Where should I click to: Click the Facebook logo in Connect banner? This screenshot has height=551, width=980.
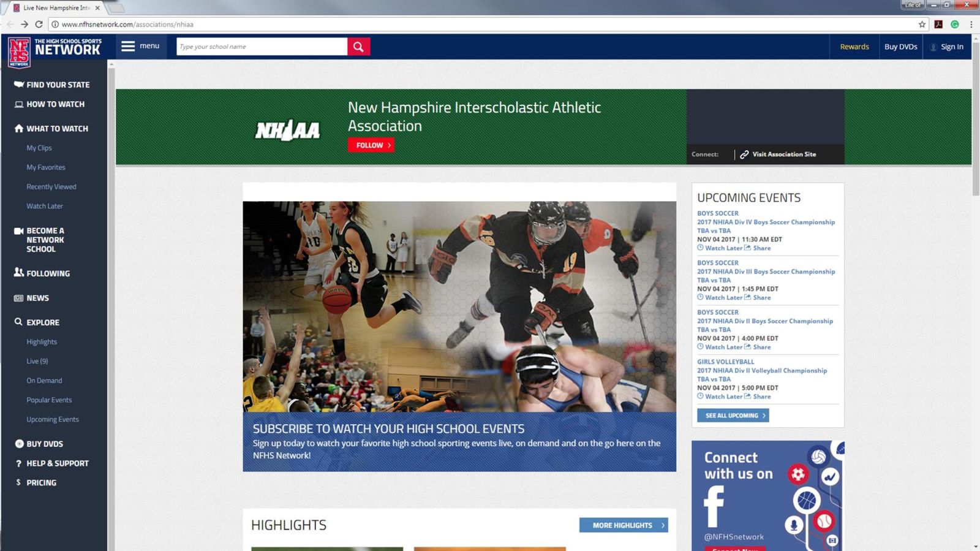coord(714,506)
